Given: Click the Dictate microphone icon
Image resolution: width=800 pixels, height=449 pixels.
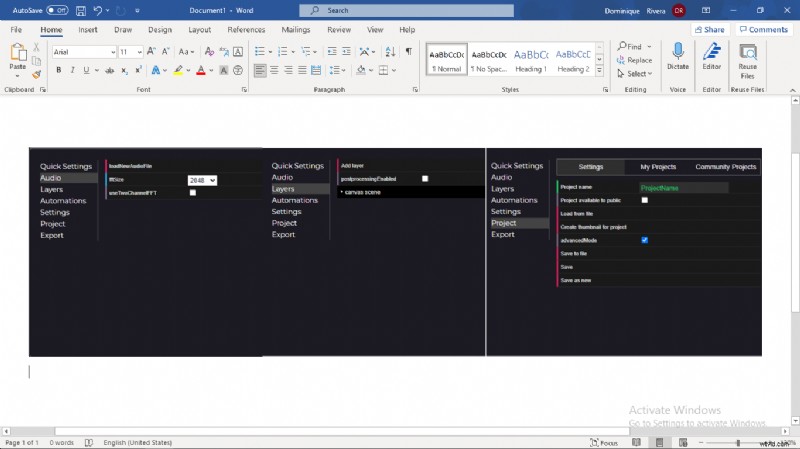Looking at the screenshot, I should point(678,52).
